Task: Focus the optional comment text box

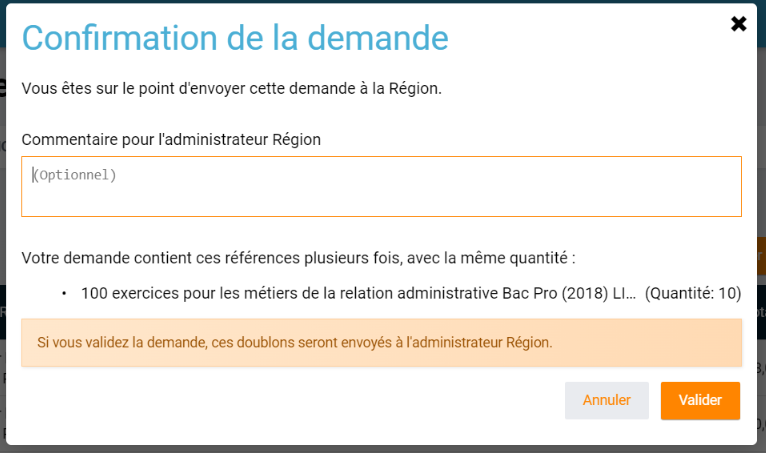Action: tap(381, 186)
